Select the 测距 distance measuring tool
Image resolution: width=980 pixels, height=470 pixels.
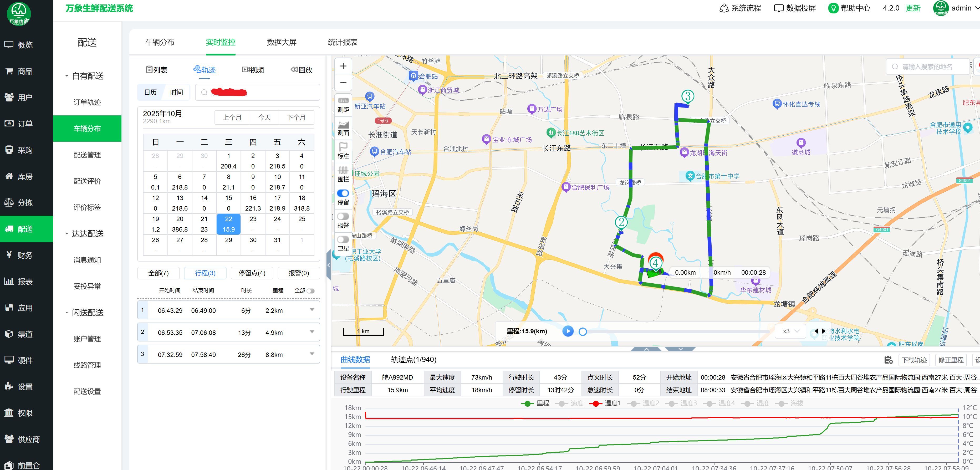coord(343,104)
